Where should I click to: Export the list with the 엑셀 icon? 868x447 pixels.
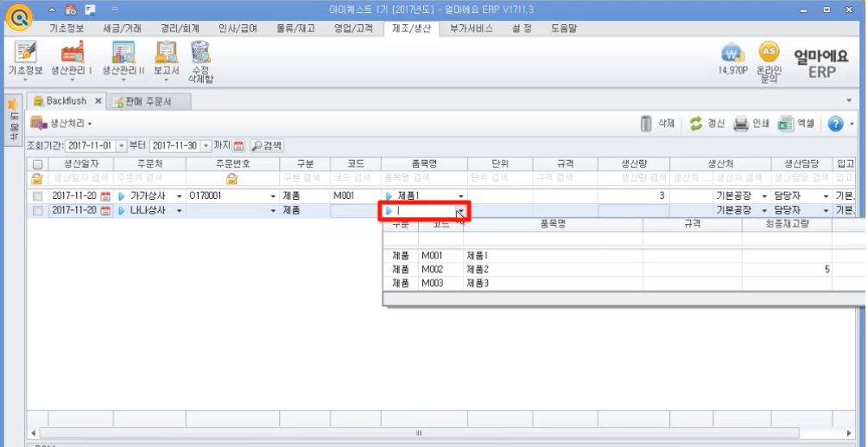tap(785, 124)
